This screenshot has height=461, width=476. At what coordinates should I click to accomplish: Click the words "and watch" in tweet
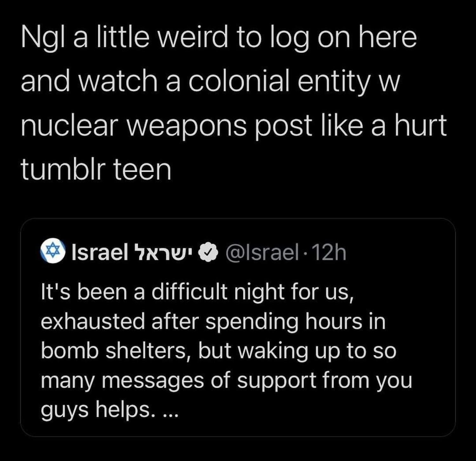tap(89, 82)
